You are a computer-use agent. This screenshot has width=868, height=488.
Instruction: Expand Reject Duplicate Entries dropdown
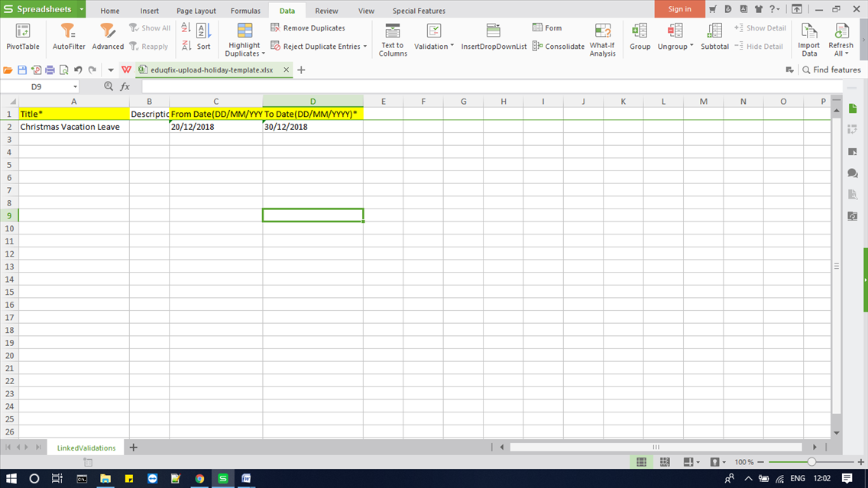click(365, 47)
